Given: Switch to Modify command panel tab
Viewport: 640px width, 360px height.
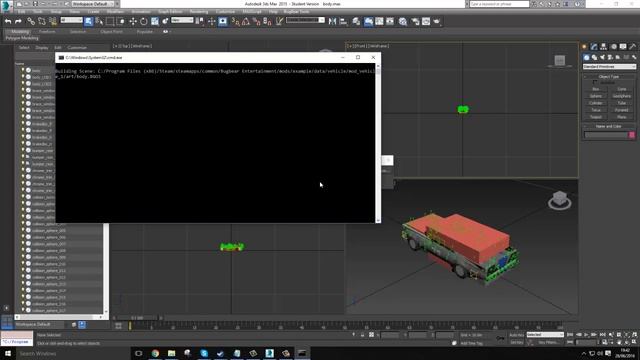Looking at the screenshot, I should click(x=594, y=47).
